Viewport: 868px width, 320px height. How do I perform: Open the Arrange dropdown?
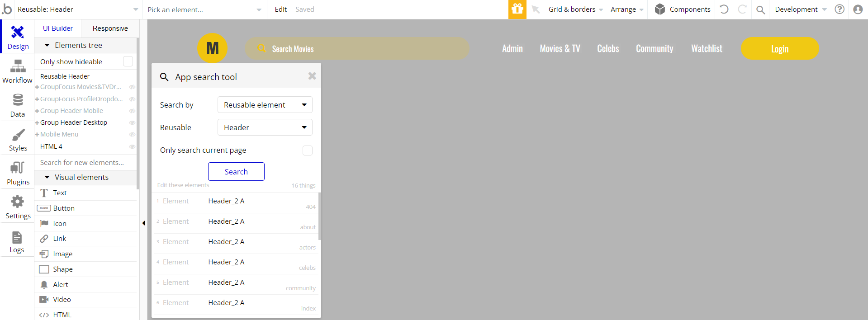[627, 9]
